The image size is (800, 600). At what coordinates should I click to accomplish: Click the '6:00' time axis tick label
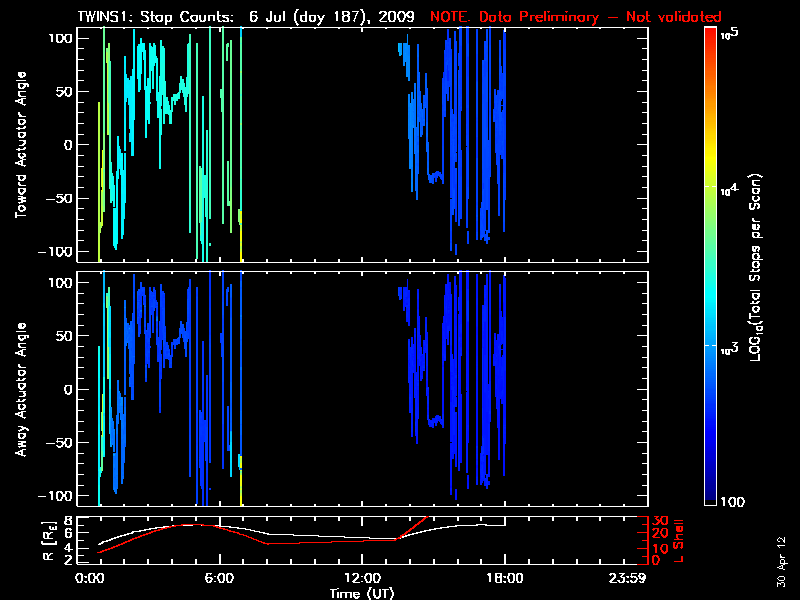click(219, 579)
